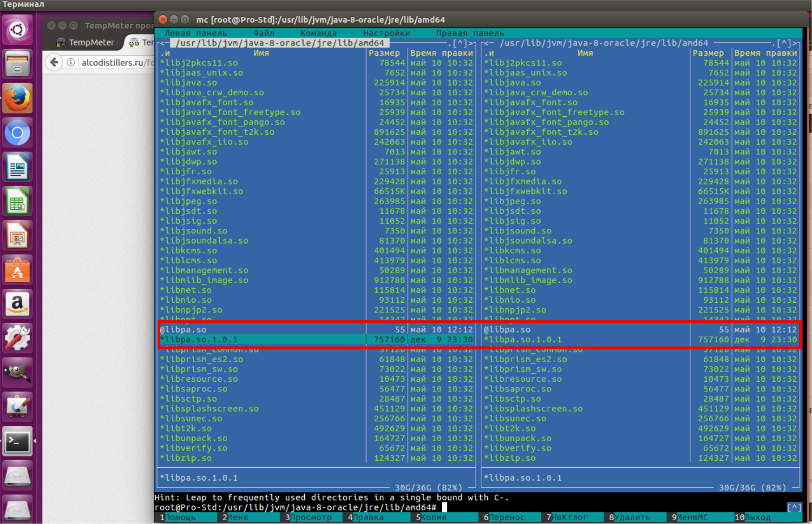Open the drawing editor pencil dock icon
The image size is (812, 524).
[x=17, y=407]
